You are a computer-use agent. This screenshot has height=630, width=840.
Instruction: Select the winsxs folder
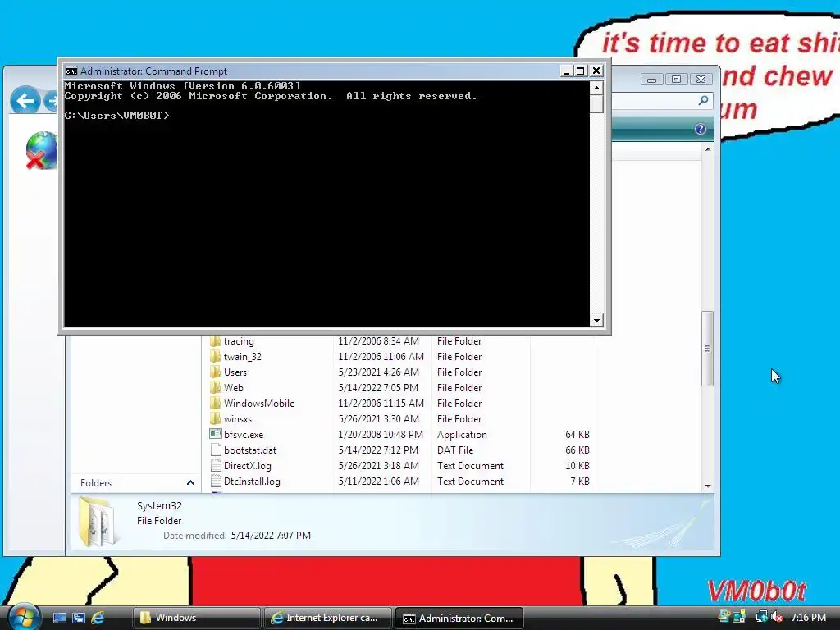[238, 419]
